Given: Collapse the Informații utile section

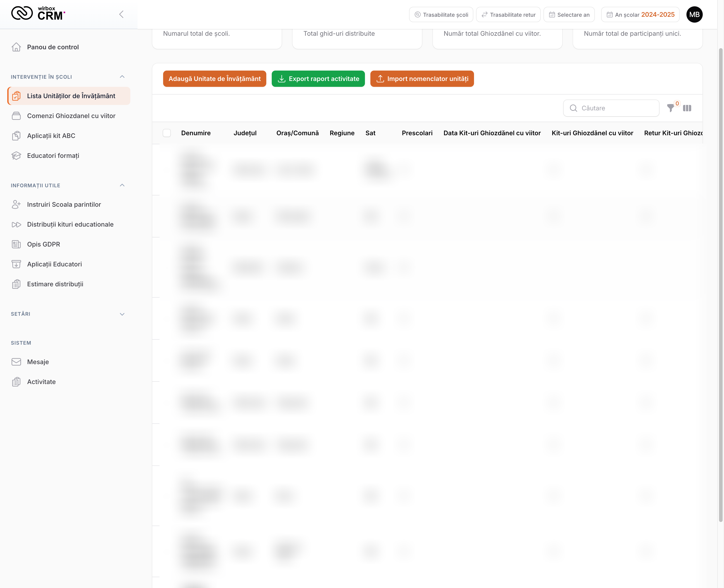Looking at the screenshot, I should [x=122, y=185].
